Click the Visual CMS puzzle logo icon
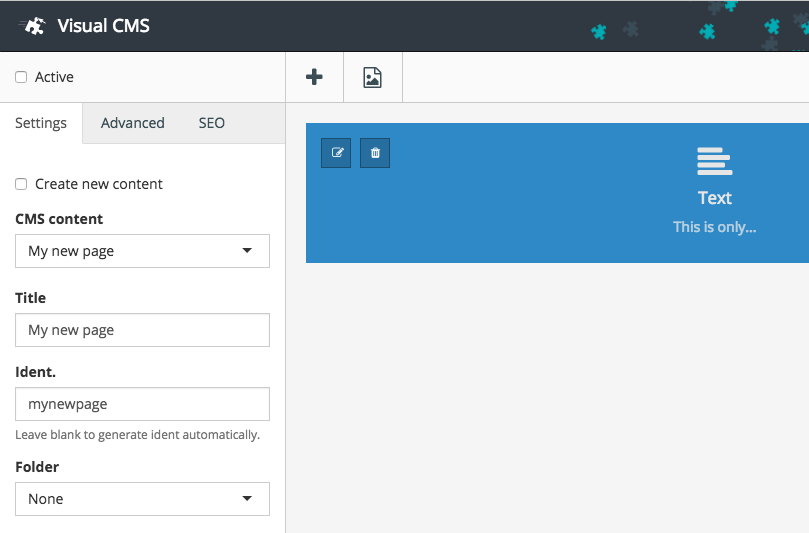Image resolution: width=809 pixels, height=533 pixels. (x=33, y=26)
